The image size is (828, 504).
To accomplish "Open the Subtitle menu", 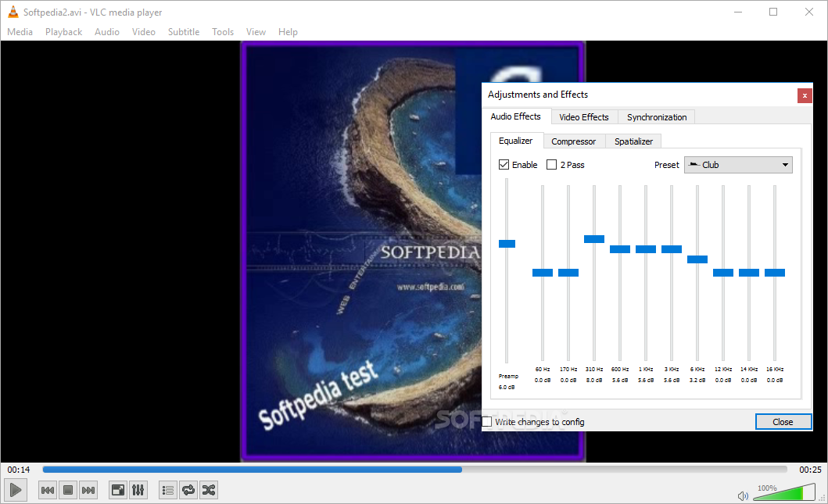I will [184, 32].
